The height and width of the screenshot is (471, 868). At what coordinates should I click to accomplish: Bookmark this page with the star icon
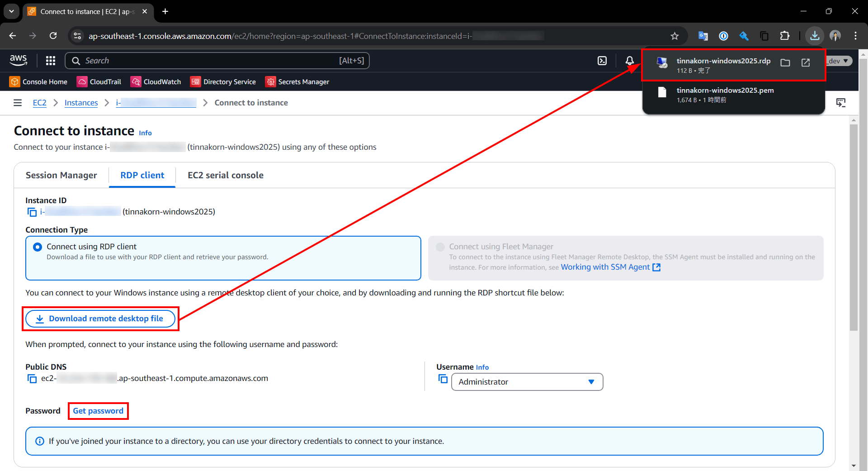pos(675,36)
